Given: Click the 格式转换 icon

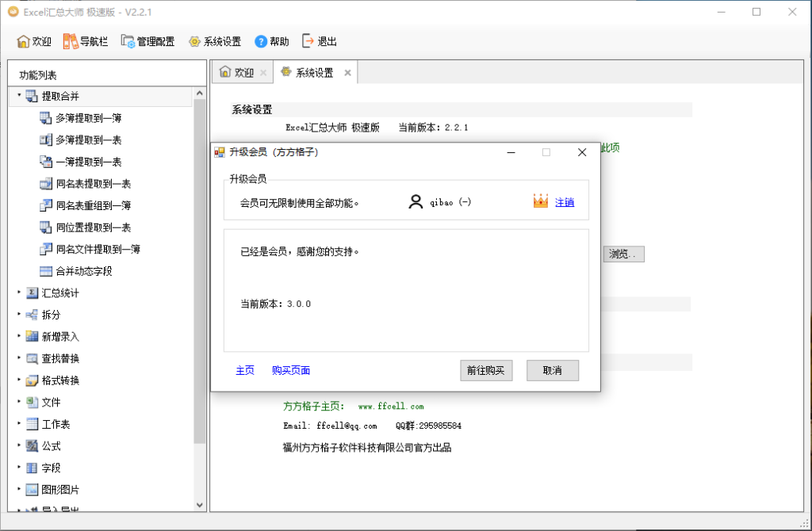Looking at the screenshot, I should [32, 380].
